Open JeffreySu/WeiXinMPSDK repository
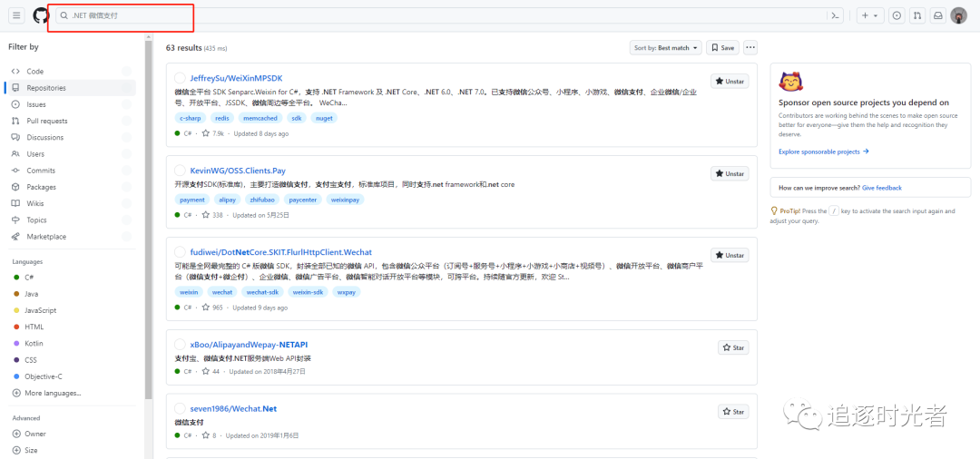Viewport: 980px width, 459px height. click(x=236, y=78)
